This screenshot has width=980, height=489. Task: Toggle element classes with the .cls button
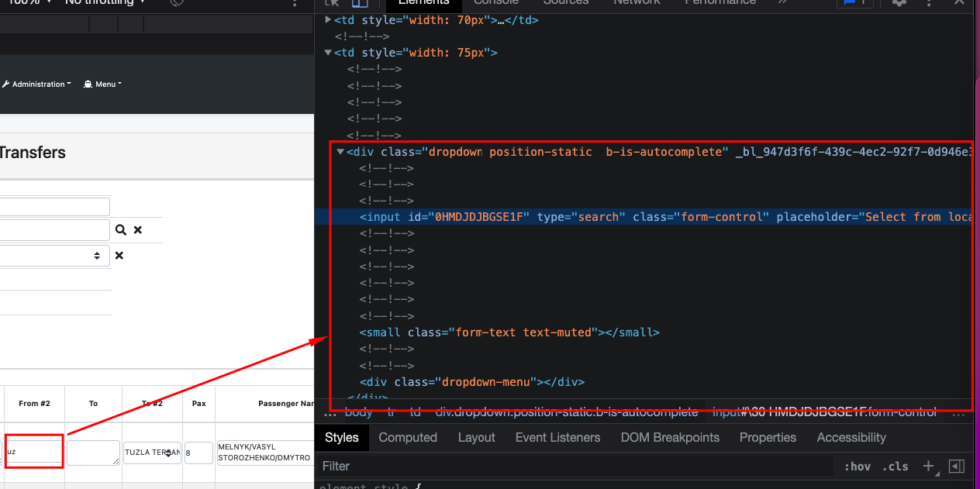pos(895,466)
